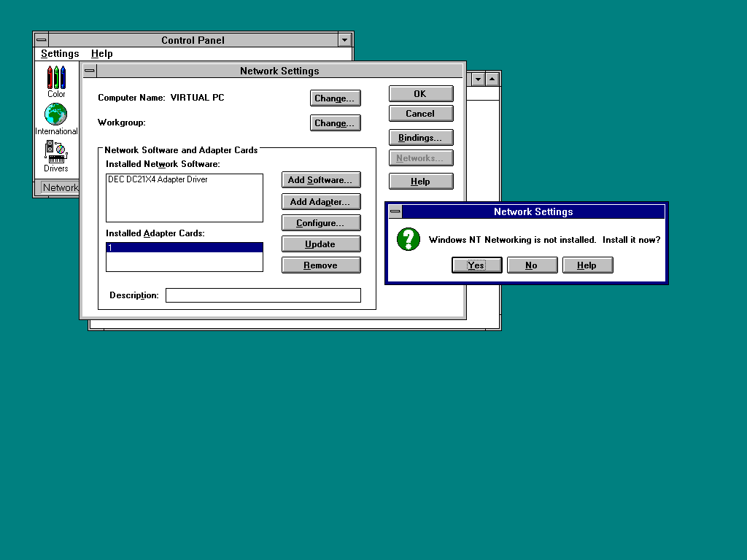
Task: Open the message dialog's system menu box
Action: (x=395, y=211)
